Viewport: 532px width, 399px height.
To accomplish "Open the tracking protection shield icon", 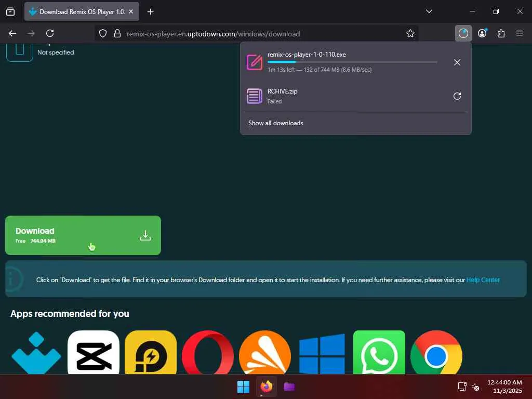I will click(x=103, y=33).
